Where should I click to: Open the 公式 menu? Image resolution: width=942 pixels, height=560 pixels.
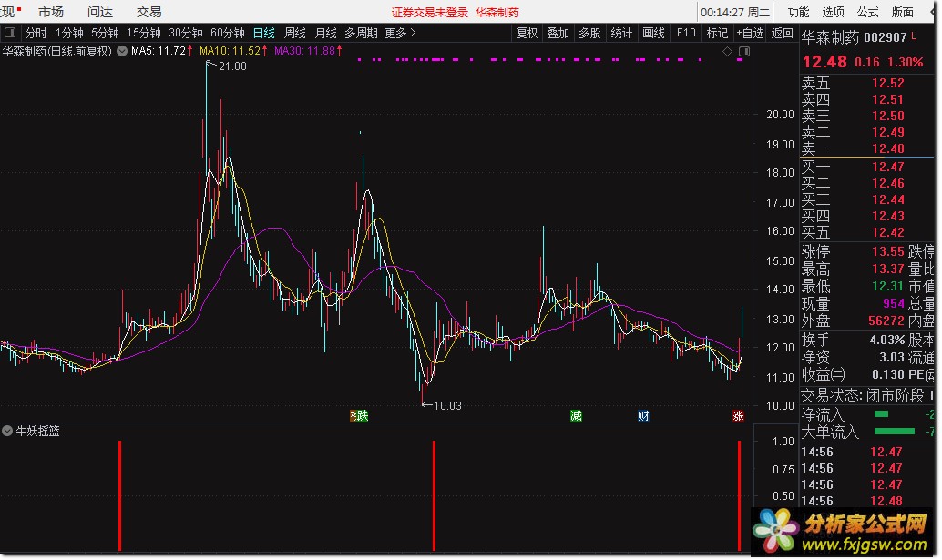(x=867, y=12)
